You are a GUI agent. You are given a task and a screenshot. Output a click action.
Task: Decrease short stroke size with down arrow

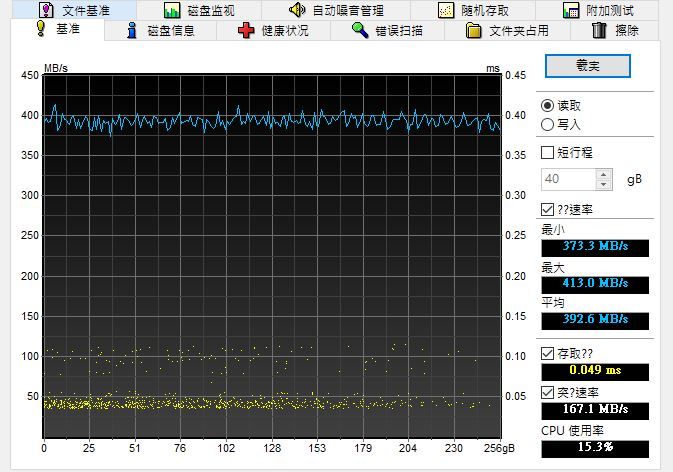pos(603,185)
